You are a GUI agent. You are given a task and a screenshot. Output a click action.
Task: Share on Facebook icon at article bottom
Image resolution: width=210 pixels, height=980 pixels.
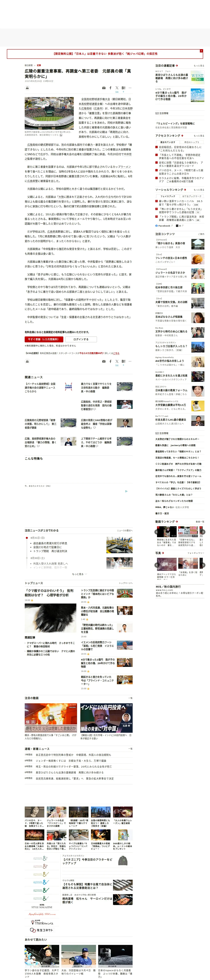click(111, 361)
